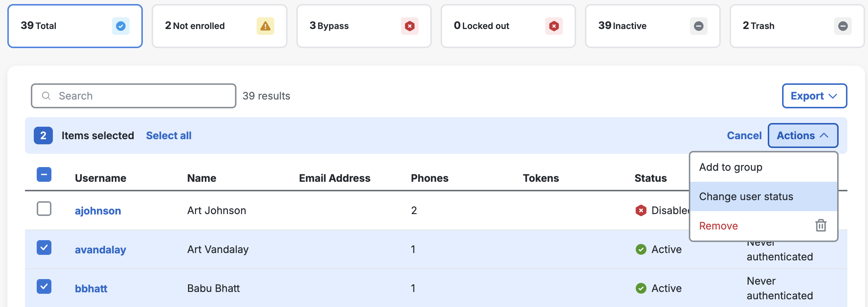The width and height of the screenshot is (868, 307).
Task: Click Cancel to deselect items
Action: (x=744, y=135)
